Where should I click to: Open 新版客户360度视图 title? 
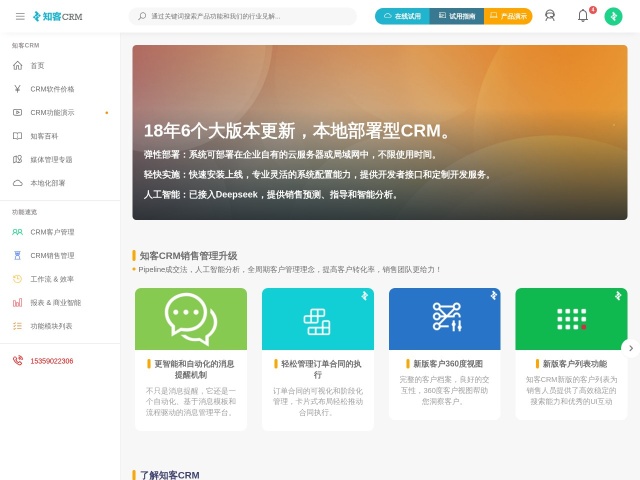pos(444,364)
